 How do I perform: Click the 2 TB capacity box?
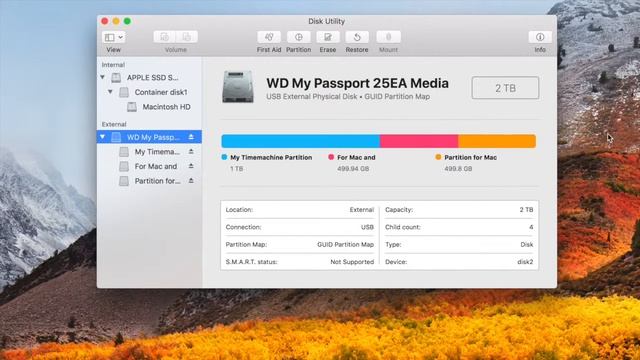(505, 88)
